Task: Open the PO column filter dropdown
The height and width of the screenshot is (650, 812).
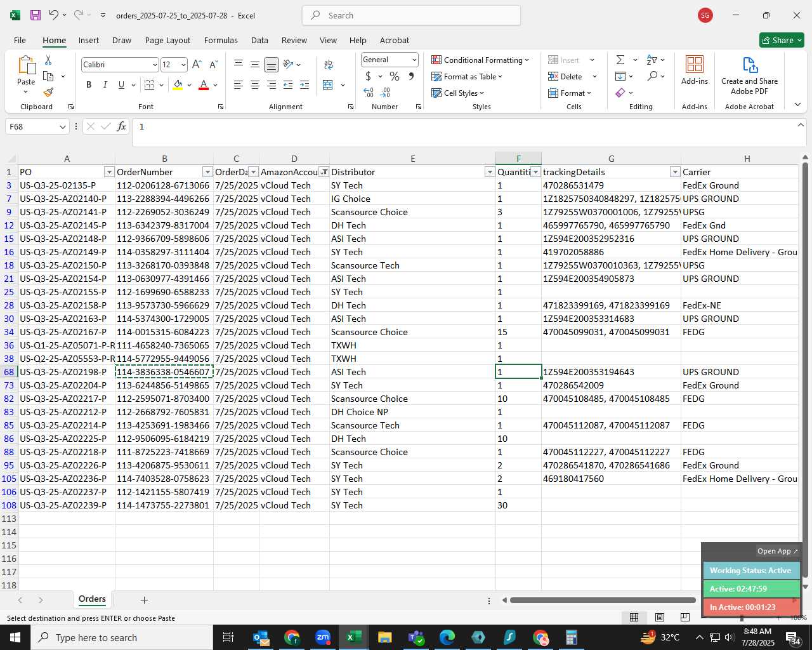Action: (109, 172)
